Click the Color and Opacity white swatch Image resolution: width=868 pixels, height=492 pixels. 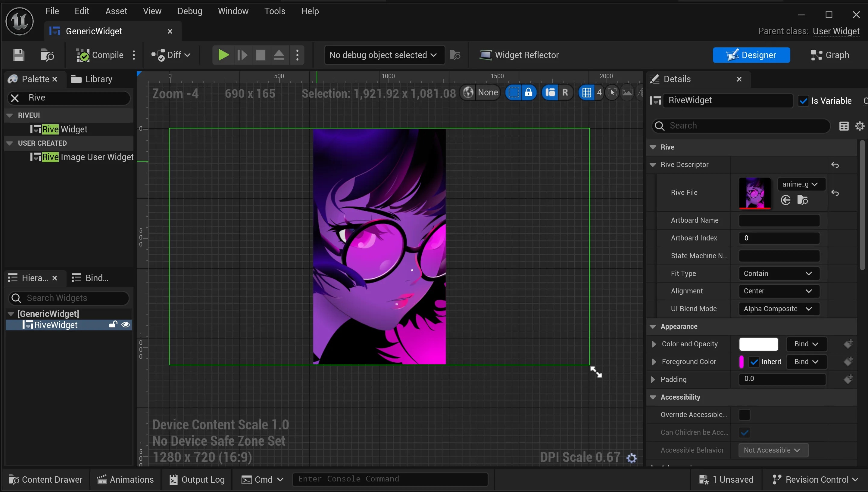pos(758,344)
